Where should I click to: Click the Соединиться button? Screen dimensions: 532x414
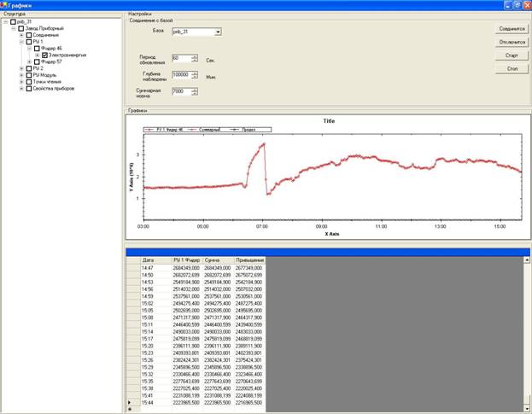coord(512,29)
